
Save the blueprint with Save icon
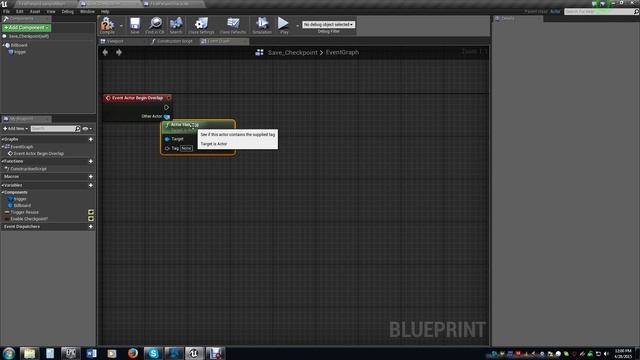pos(135,25)
